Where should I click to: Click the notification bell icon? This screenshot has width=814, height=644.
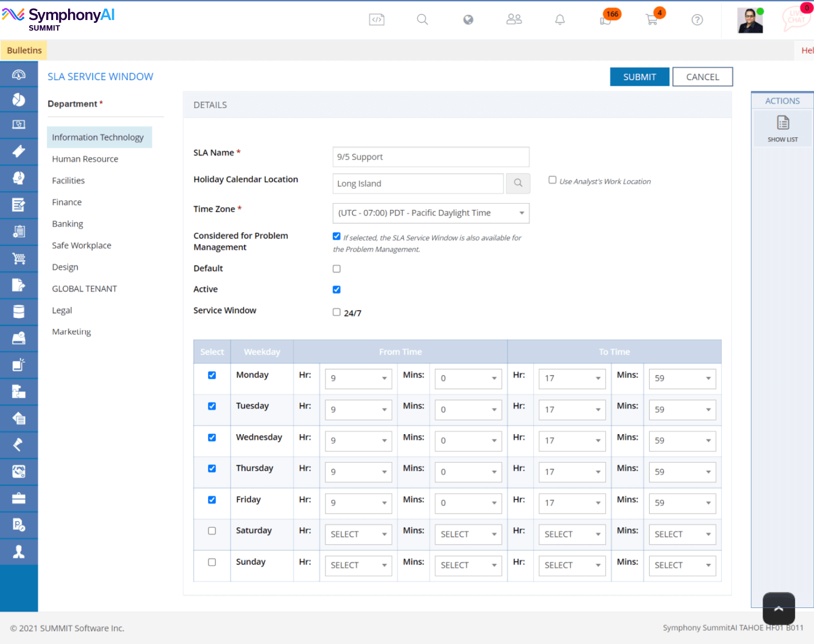click(x=560, y=19)
